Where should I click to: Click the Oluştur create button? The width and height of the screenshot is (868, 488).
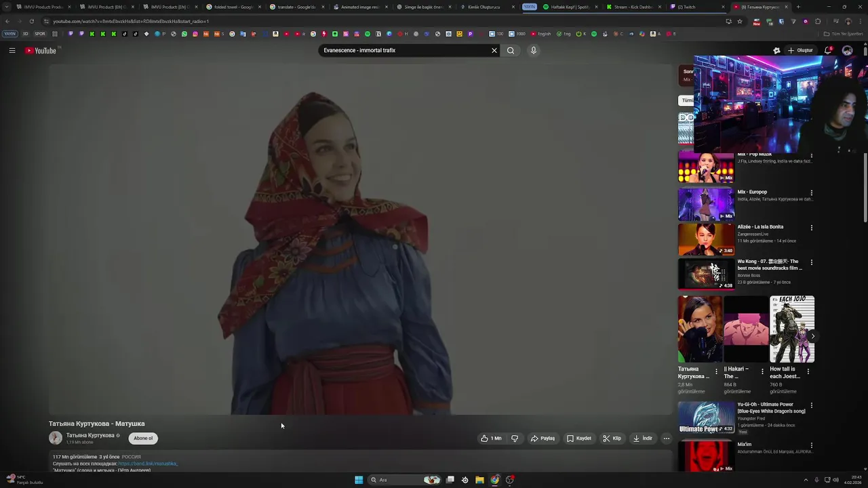(x=800, y=50)
